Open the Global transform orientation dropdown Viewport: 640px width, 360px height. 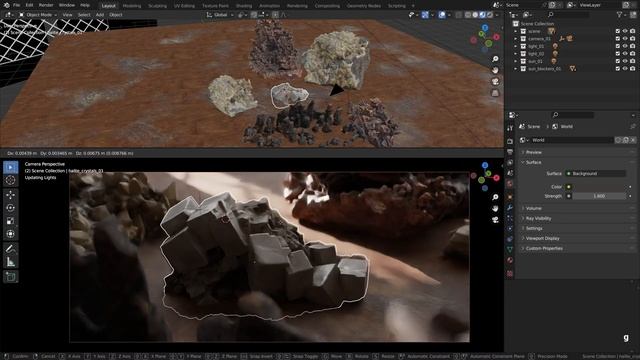click(x=220, y=15)
